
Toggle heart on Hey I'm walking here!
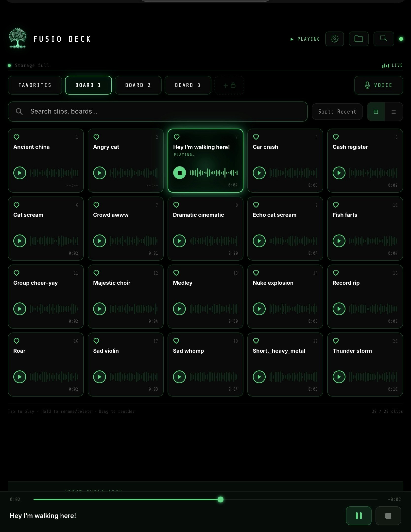point(177,137)
